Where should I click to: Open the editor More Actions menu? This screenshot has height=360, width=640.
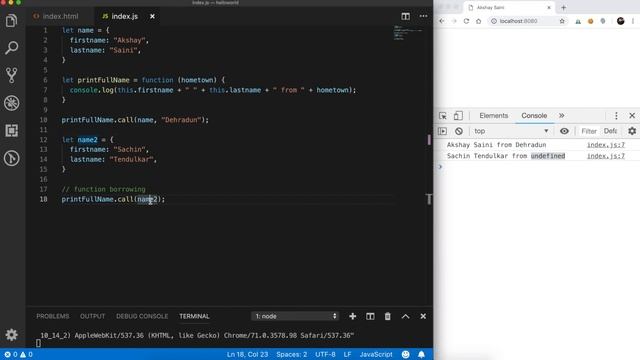(x=423, y=16)
